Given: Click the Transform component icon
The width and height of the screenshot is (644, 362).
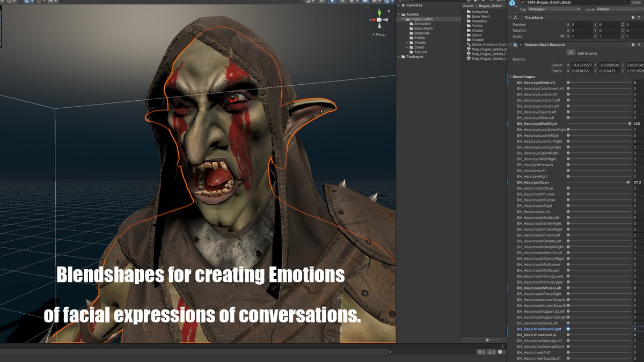Looking at the screenshot, I should click(x=516, y=17).
